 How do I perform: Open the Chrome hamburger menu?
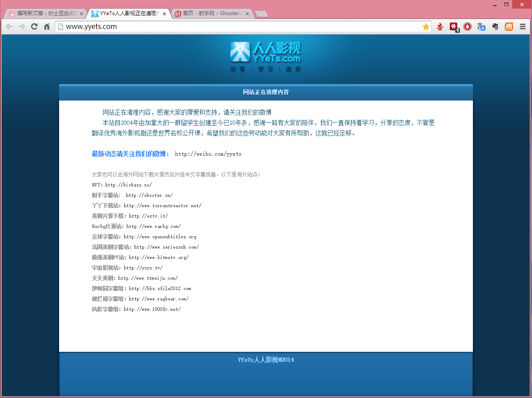(523, 27)
